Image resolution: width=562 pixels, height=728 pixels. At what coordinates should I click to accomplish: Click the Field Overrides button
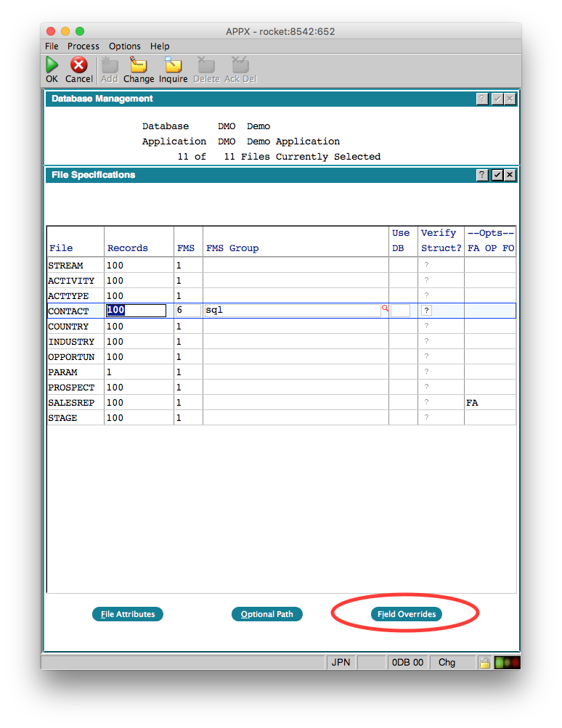(407, 614)
